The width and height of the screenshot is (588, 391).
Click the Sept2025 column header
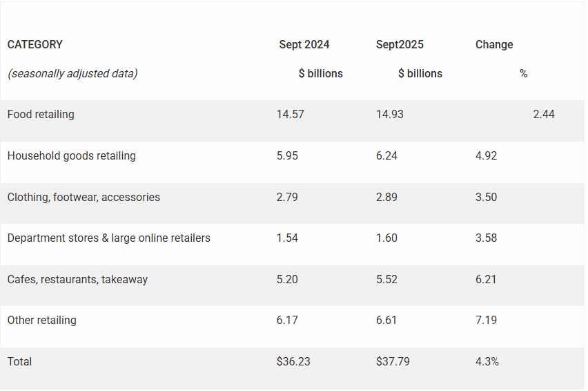(x=400, y=45)
